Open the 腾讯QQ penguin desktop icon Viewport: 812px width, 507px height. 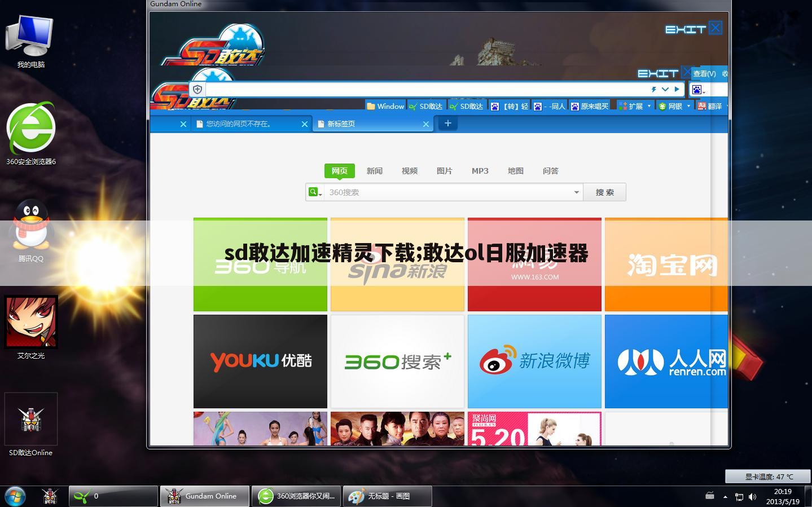30,231
